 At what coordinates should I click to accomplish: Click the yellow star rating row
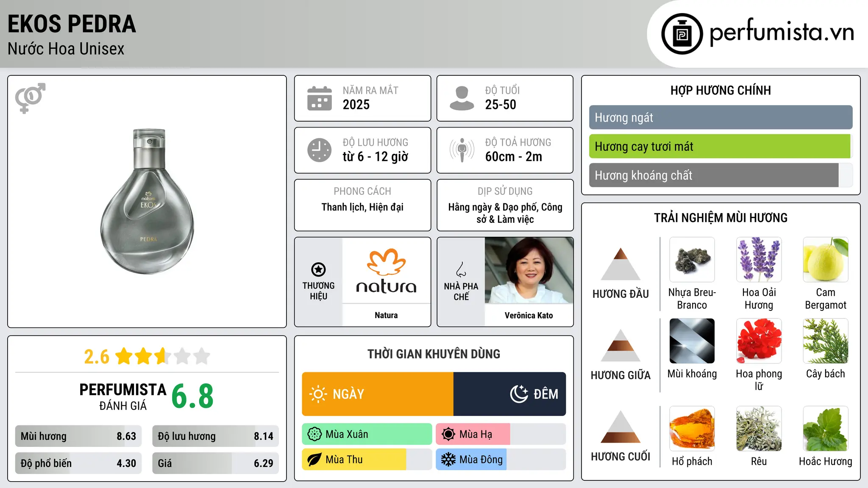163,356
